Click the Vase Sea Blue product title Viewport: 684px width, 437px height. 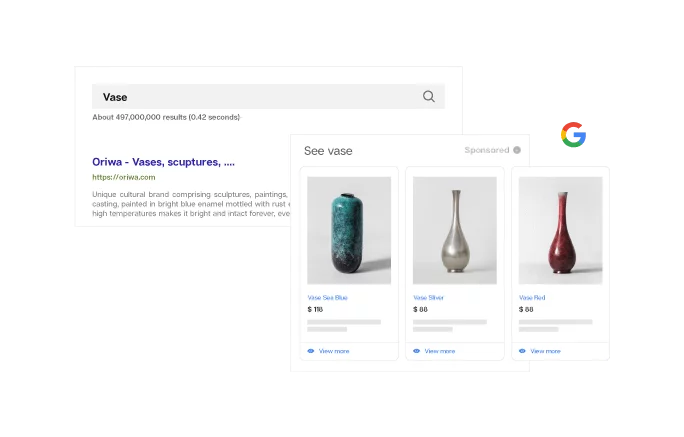tap(328, 298)
